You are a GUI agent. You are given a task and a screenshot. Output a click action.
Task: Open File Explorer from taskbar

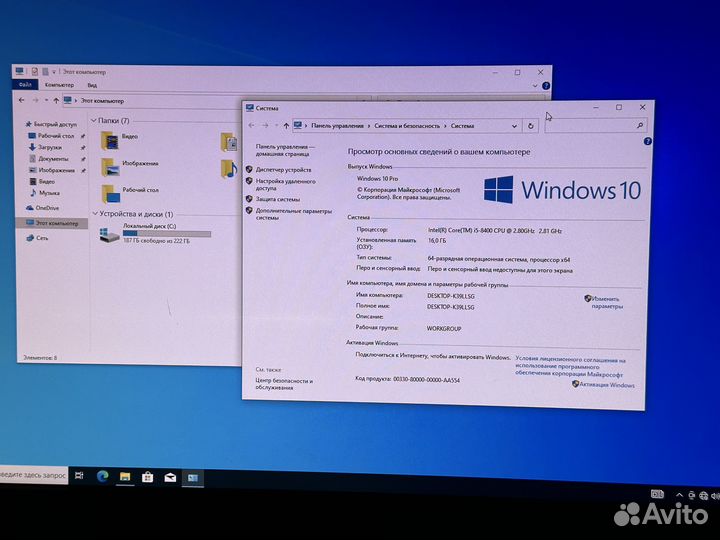[x=125, y=477]
